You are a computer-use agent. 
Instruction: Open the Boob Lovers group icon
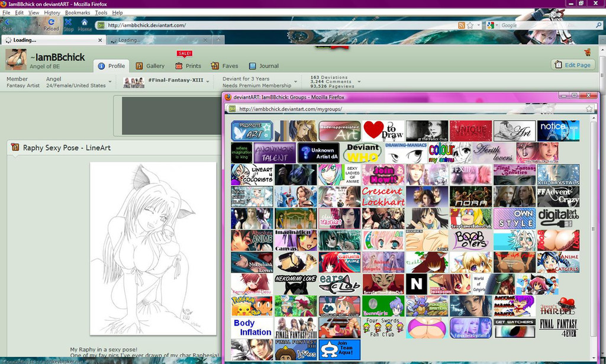(470, 240)
